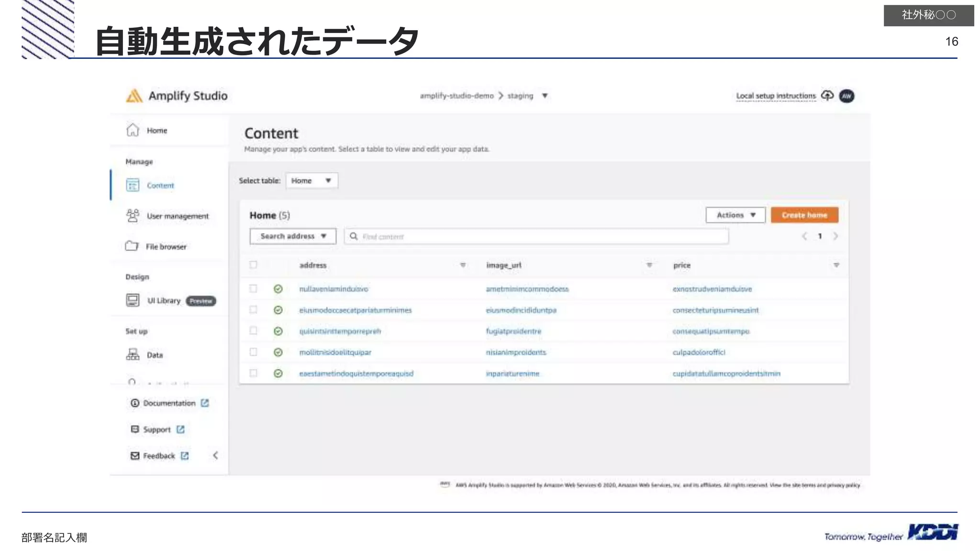Toggle the select-all checkbox in the header
The image size is (980, 551).
253,265
